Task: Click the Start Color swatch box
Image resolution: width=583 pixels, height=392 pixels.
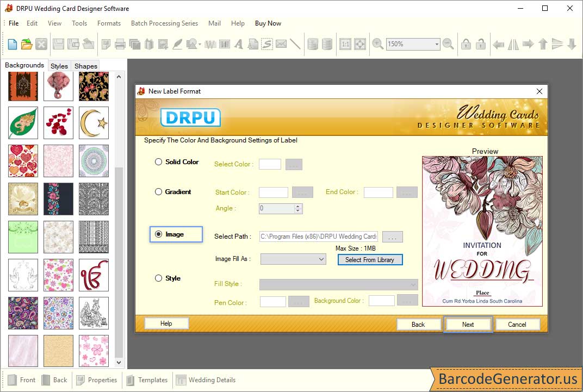Action: [273, 192]
